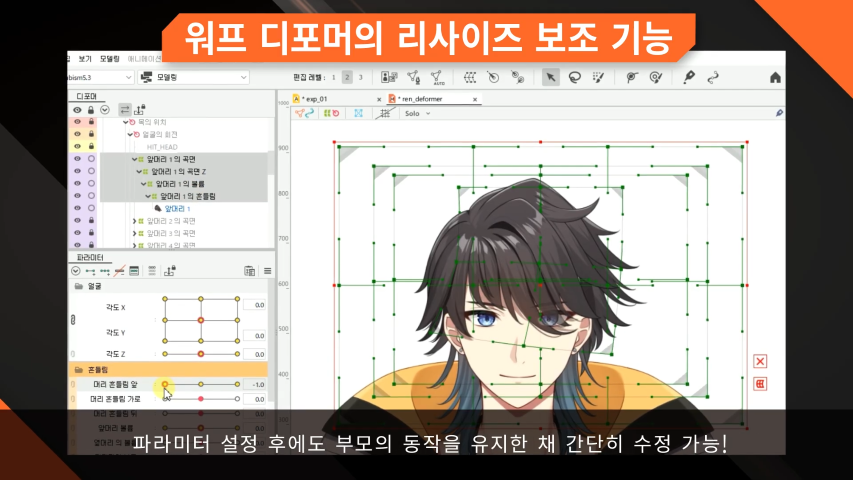Open the Deformer panel circled-arrow dropdown
The width and height of the screenshot is (853, 480).
(105, 110)
